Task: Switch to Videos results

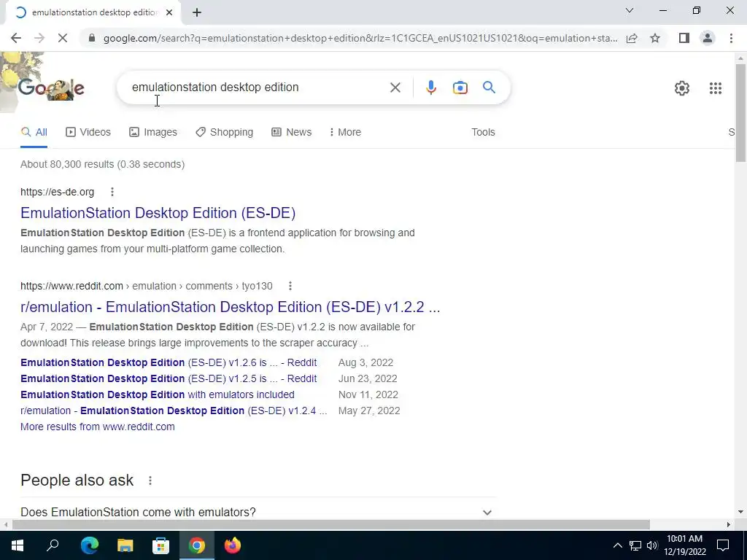Action: point(88,133)
